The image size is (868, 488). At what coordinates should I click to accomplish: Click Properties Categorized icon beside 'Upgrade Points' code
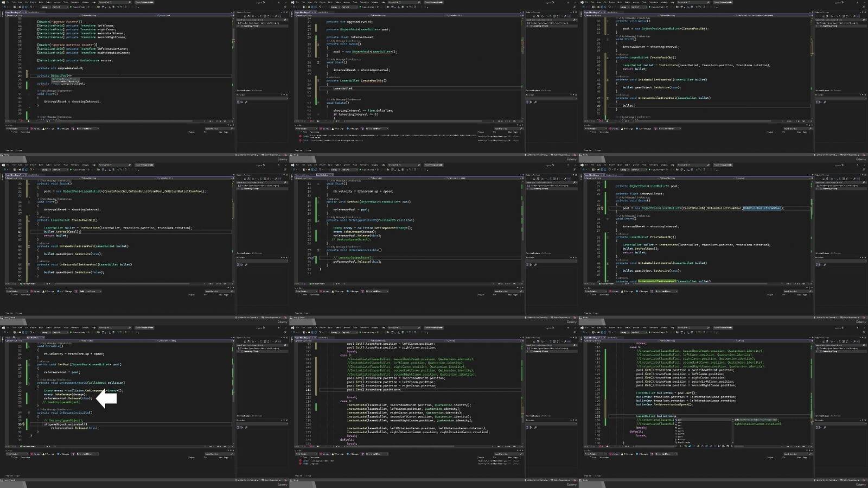coord(238,102)
